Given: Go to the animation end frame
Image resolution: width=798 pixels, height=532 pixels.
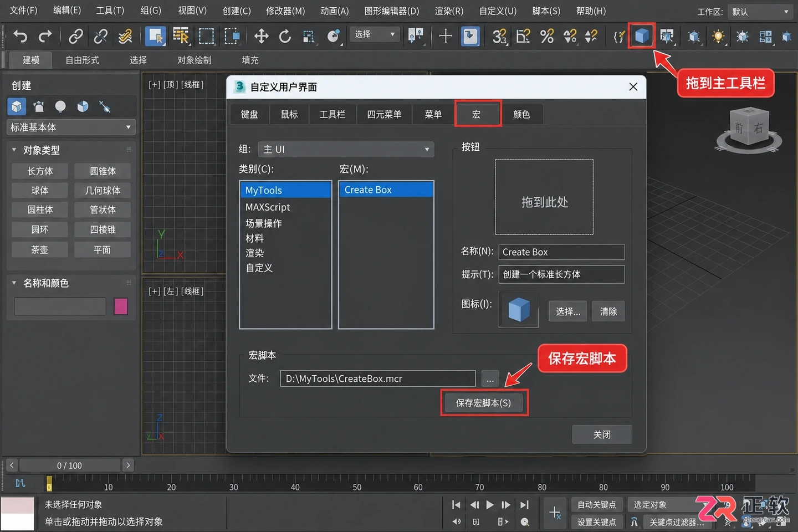Looking at the screenshot, I should point(524,505).
